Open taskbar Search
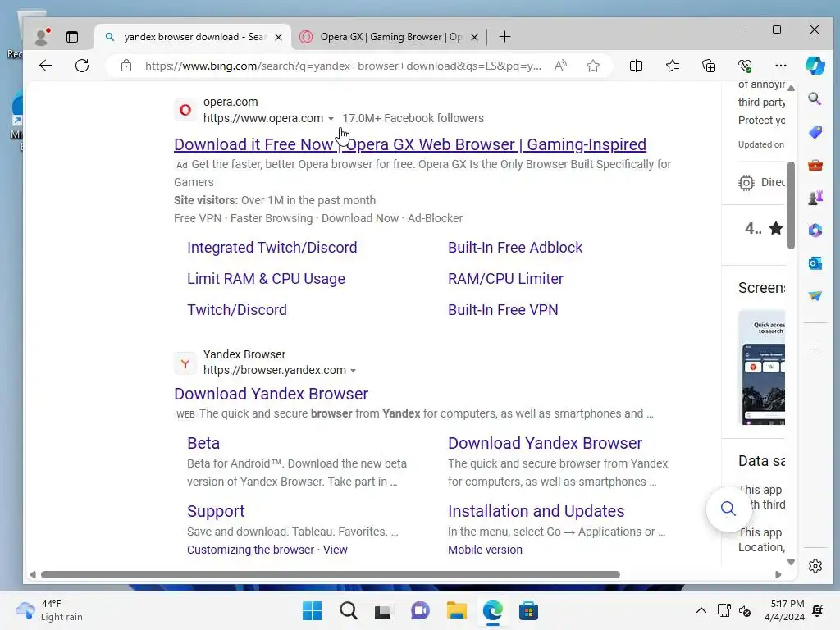The height and width of the screenshot is (630, 840). click(x=348, y=610)
